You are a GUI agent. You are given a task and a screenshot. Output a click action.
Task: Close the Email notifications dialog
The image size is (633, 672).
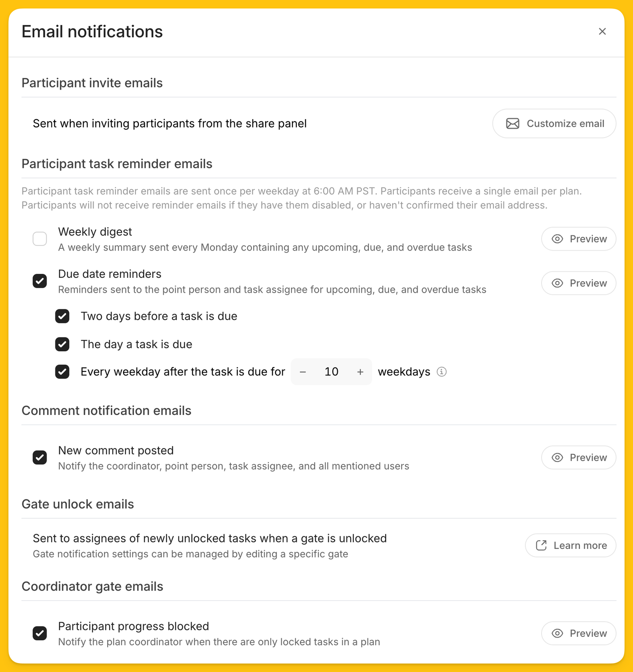tap(602, 31)
